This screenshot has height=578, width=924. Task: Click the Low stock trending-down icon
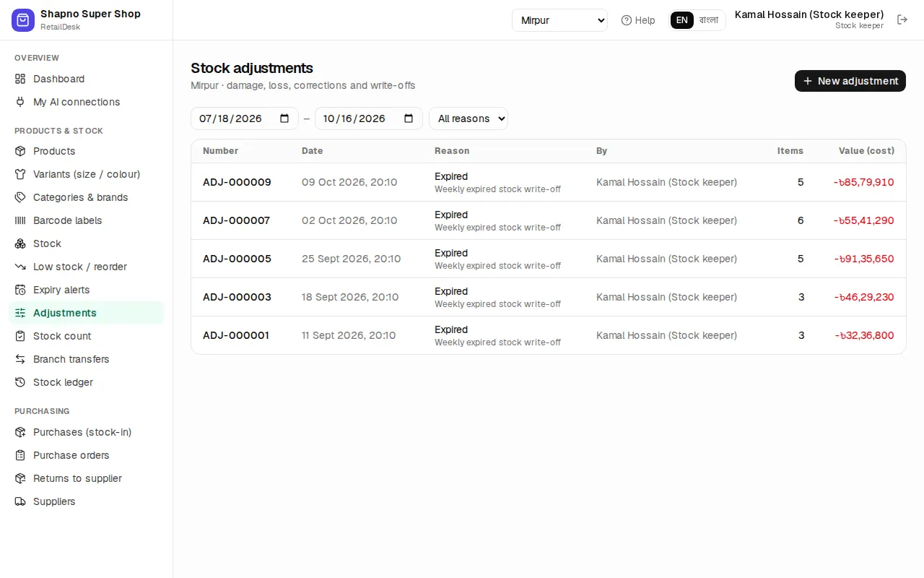pyautogui.click(x=20, y=267)
